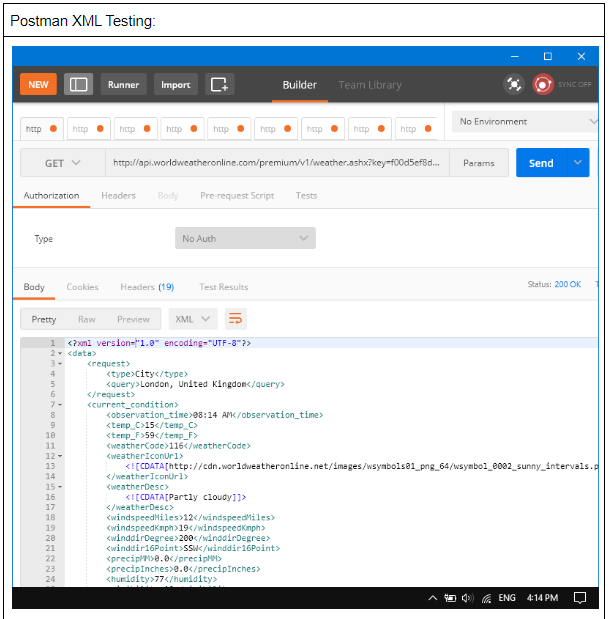Collapse the data node at line 2
This screenshot has height=619, width=611.
click(60, 353)
